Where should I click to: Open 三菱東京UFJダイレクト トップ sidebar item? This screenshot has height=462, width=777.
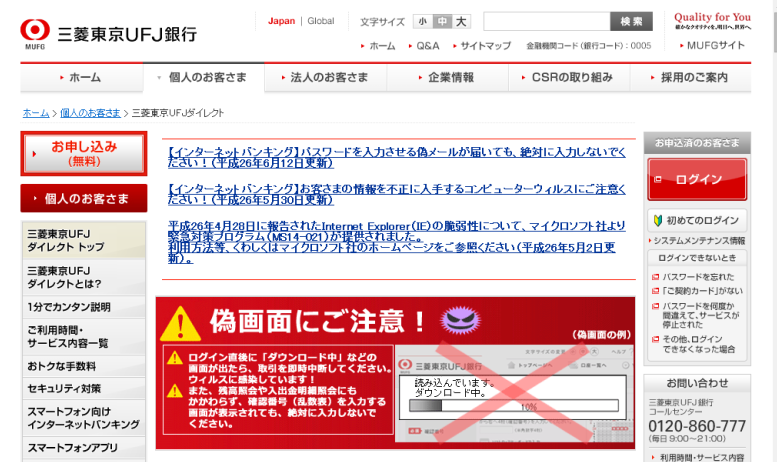84,240
